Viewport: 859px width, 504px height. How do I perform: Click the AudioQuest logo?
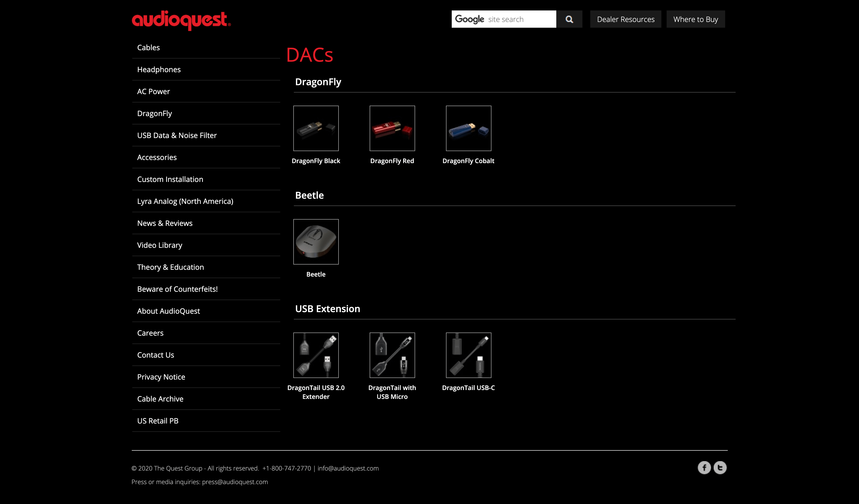[181, 20]
